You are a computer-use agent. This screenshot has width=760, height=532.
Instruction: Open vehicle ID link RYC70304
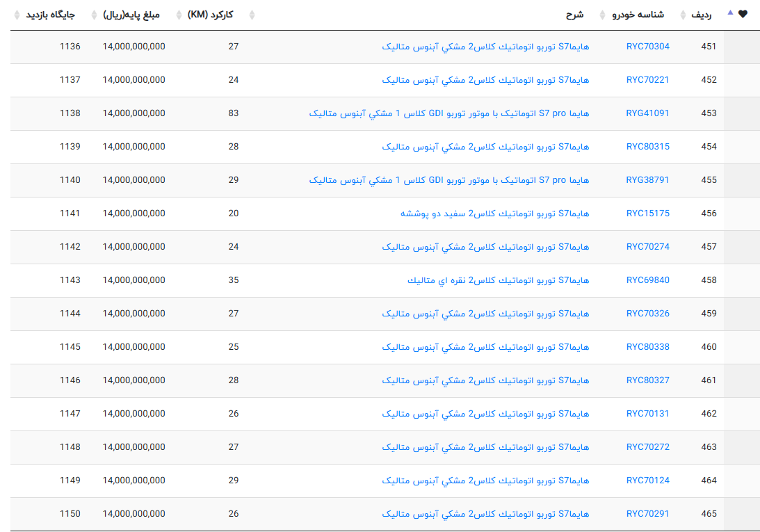(647, 47)
